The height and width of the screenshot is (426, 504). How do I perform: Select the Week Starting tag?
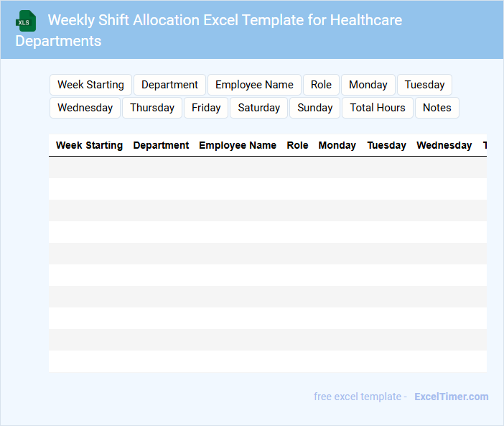click(90, 85)
